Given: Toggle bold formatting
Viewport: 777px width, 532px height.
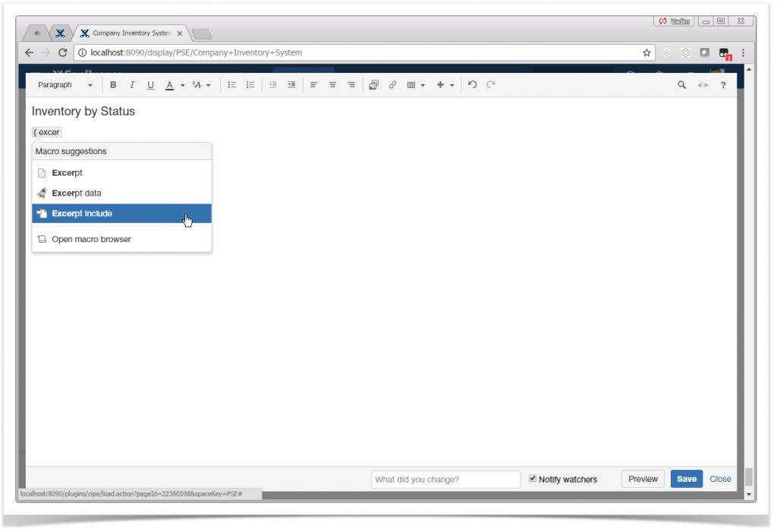Looking at the screenshot, I should click(113, 84).
